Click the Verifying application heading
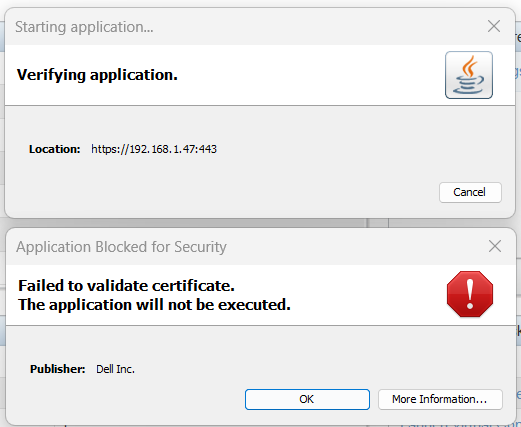521x427 pixels. tap(97, 75)
